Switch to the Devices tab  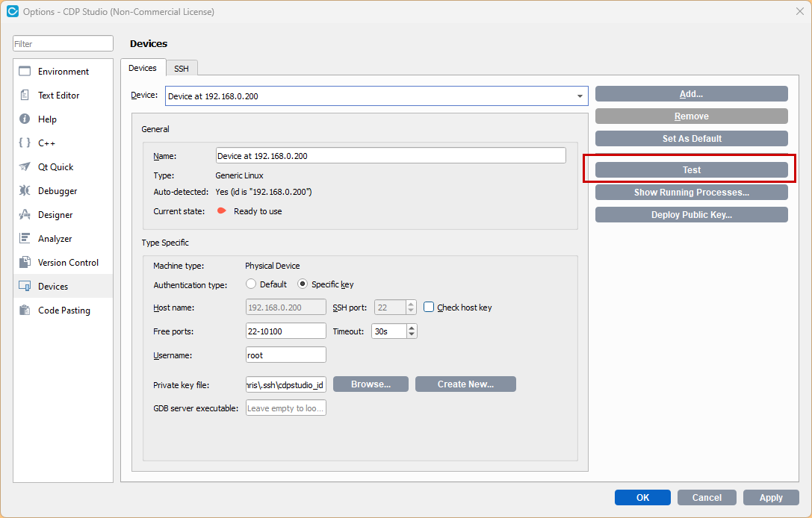point(143,68)
